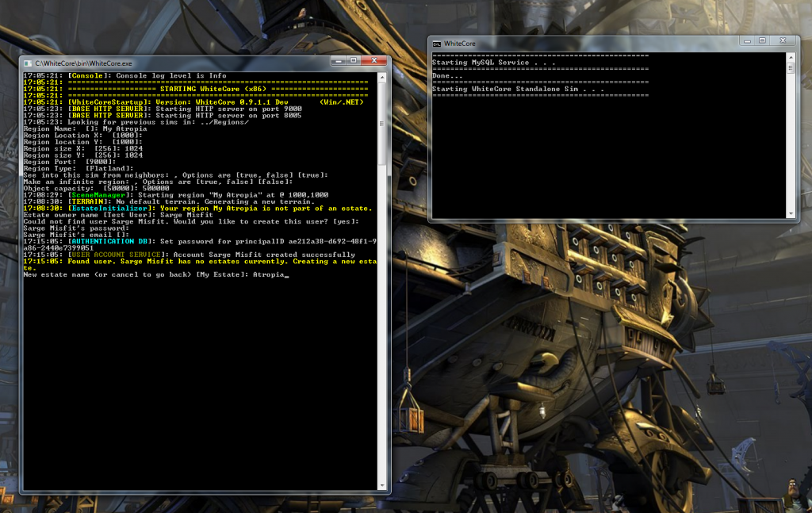Click the 'Region size X: [256]: 1024' line
Screen dimensions: 812x513
click(x=82, y=148)
